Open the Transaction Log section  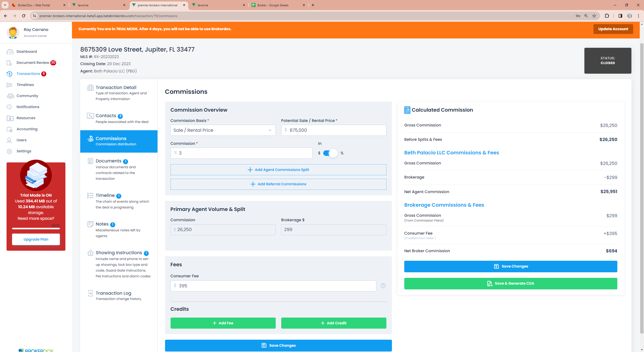(119, 296)
